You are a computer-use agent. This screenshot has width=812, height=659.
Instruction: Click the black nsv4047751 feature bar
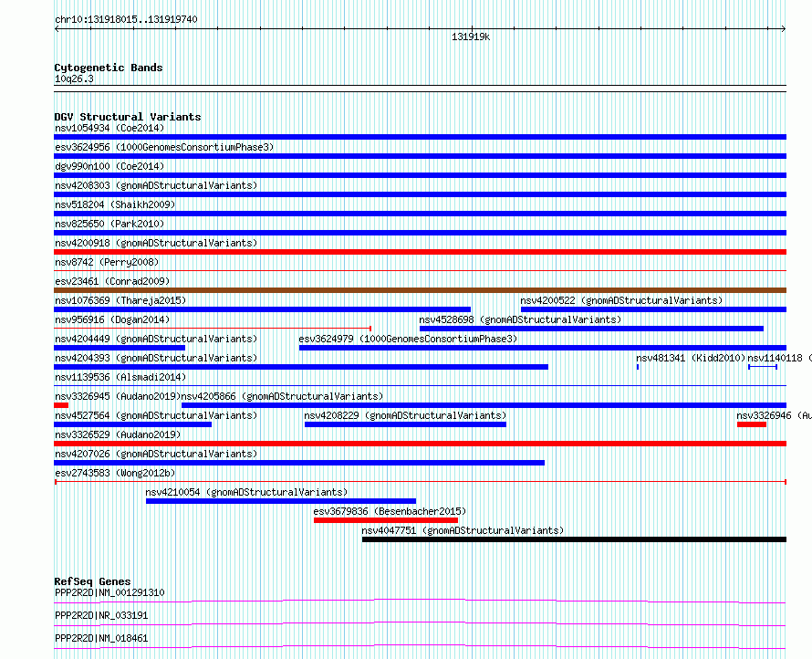[574, 539]
